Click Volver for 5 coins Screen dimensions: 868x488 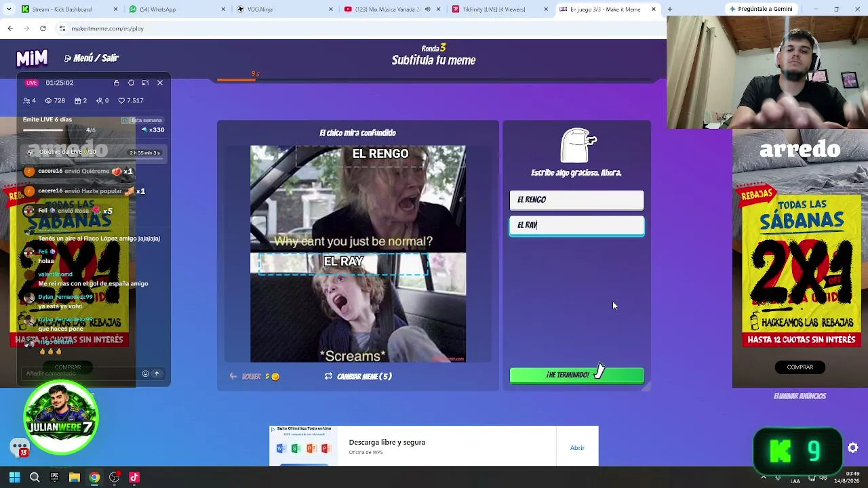[x=254, y=376]
